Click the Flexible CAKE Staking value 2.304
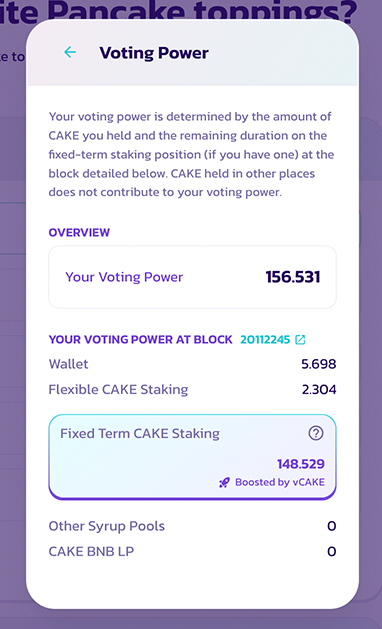 (x=319, y=390)
